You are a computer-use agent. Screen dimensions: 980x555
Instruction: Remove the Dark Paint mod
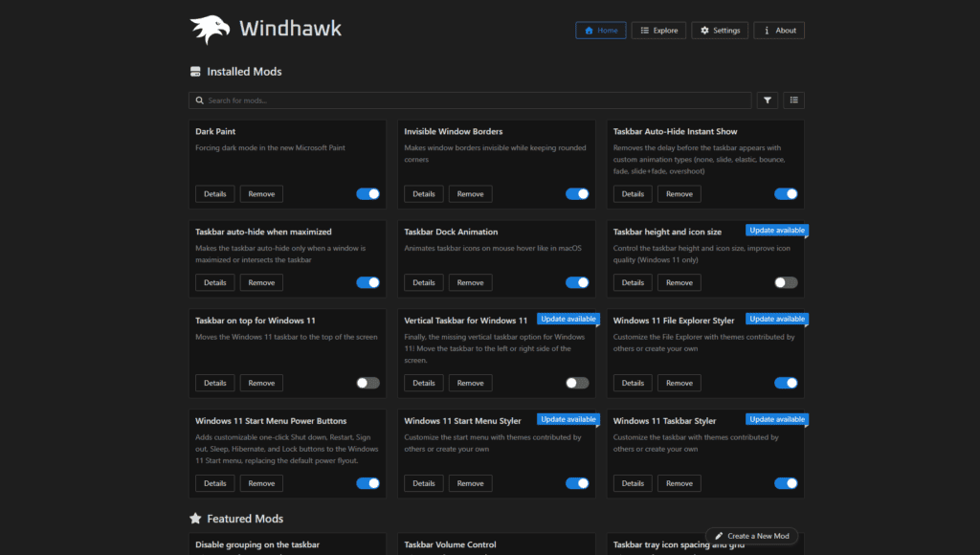(261, 193)
